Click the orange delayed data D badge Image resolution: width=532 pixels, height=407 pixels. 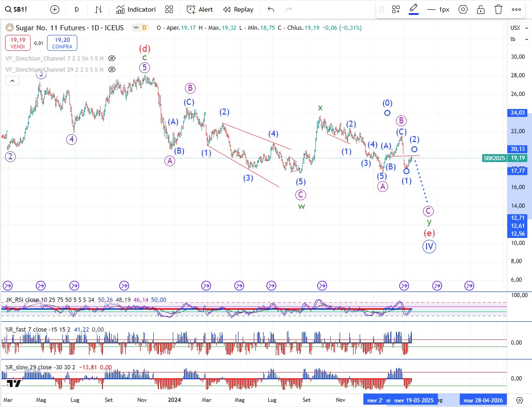click(144, 28)
